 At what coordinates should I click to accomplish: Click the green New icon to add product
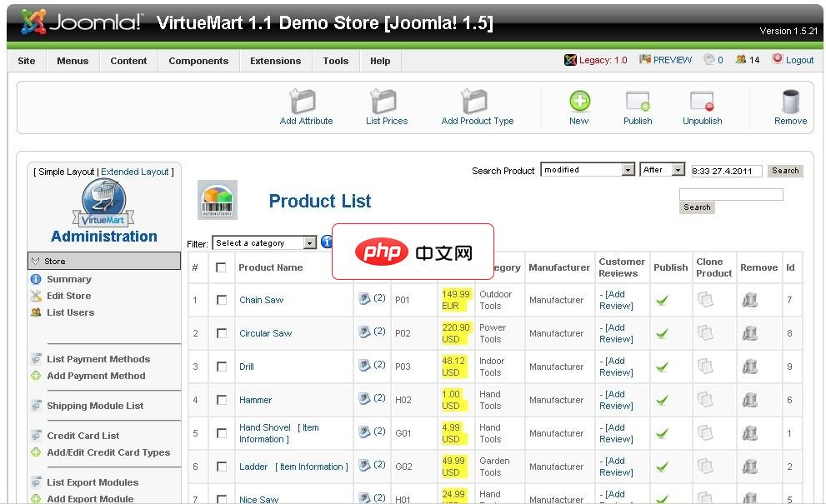[x=578, y=102]
